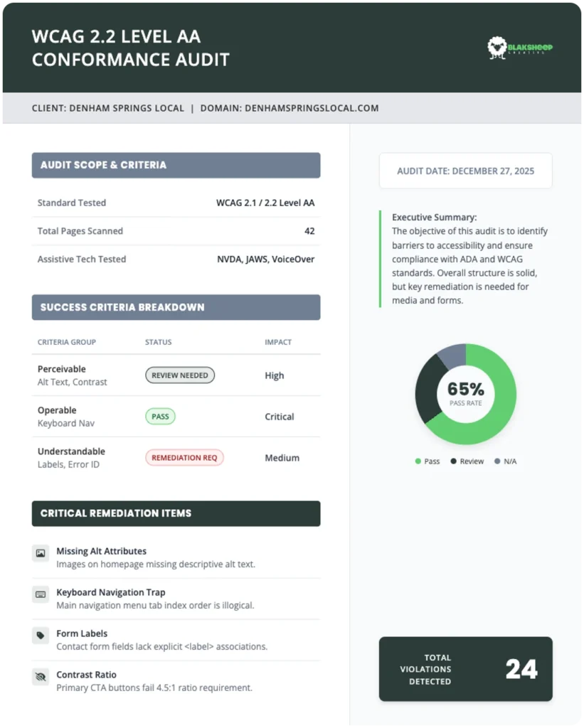Click the green Pass legend dot
584x728 pixels.
[418, 461]
